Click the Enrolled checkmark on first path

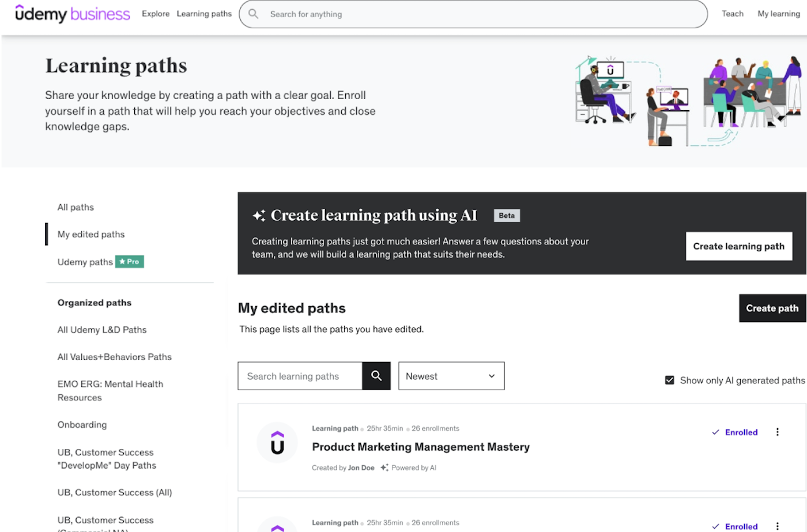coord(715,432)
